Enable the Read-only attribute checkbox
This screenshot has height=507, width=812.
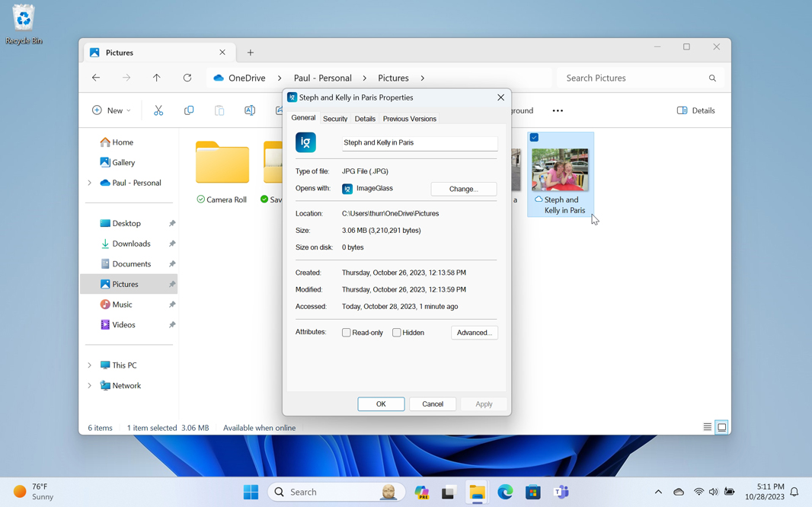click(347, 333)
